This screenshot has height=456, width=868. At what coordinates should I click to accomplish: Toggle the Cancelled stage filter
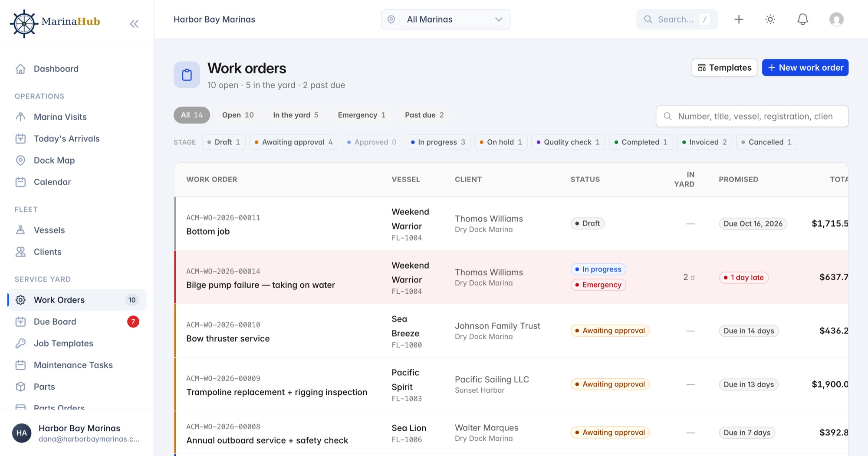click(766, 142)
